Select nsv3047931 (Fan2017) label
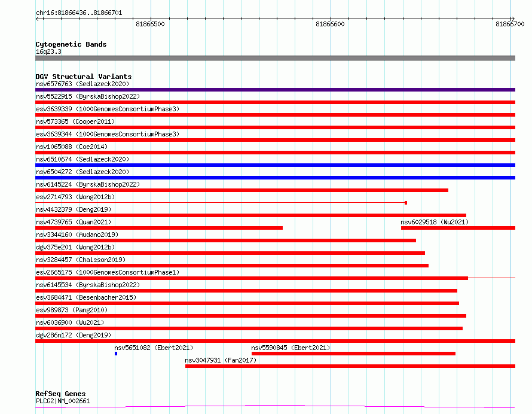 click(221, 360)
